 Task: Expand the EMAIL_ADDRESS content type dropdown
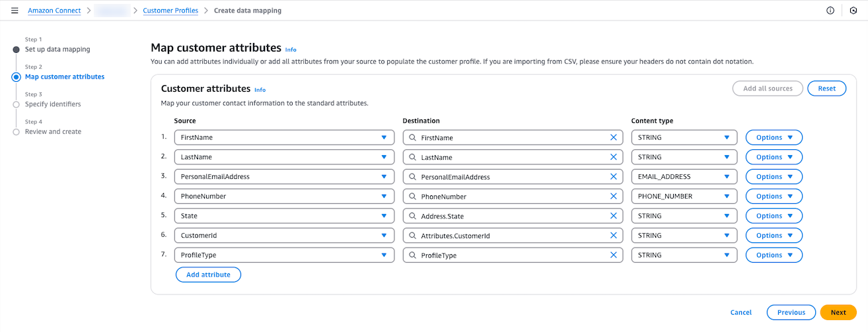click(684, 177)
